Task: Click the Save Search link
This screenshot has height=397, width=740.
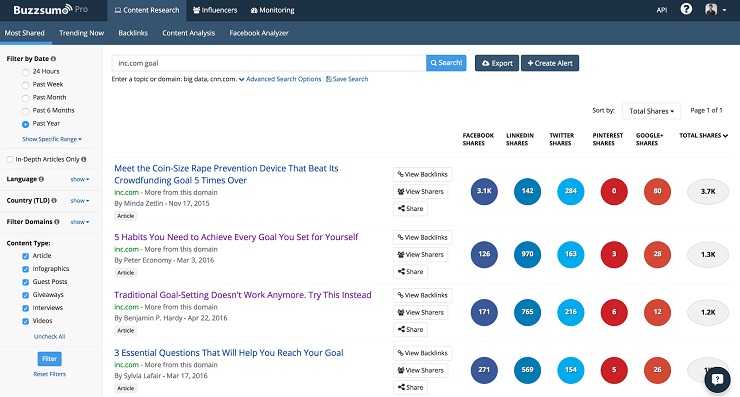Action: [x=347, y=79]
